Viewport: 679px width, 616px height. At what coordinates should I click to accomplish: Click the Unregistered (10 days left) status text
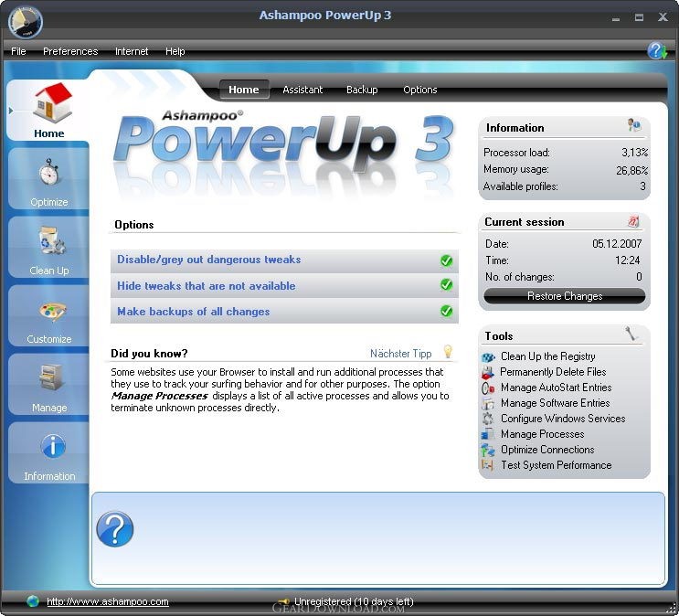354,601
